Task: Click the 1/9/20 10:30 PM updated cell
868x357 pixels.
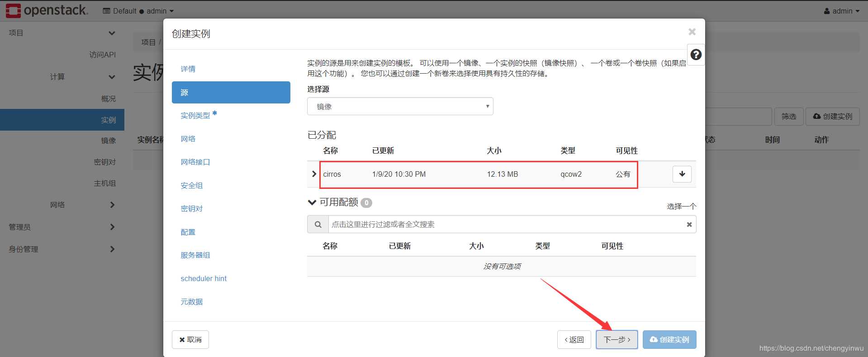Action: pos(399,174)
